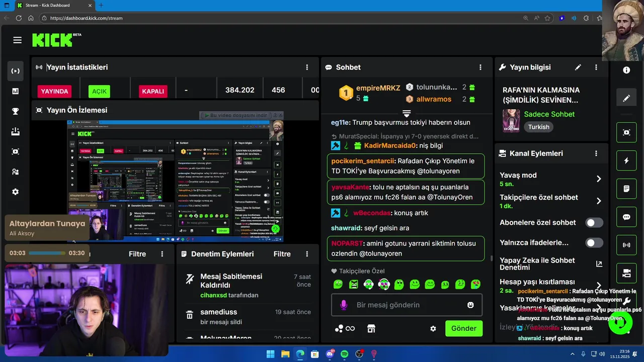The image size is (644, 362).
Task: Seek the song progress bar overlay
Action: [x=47, y=253]
